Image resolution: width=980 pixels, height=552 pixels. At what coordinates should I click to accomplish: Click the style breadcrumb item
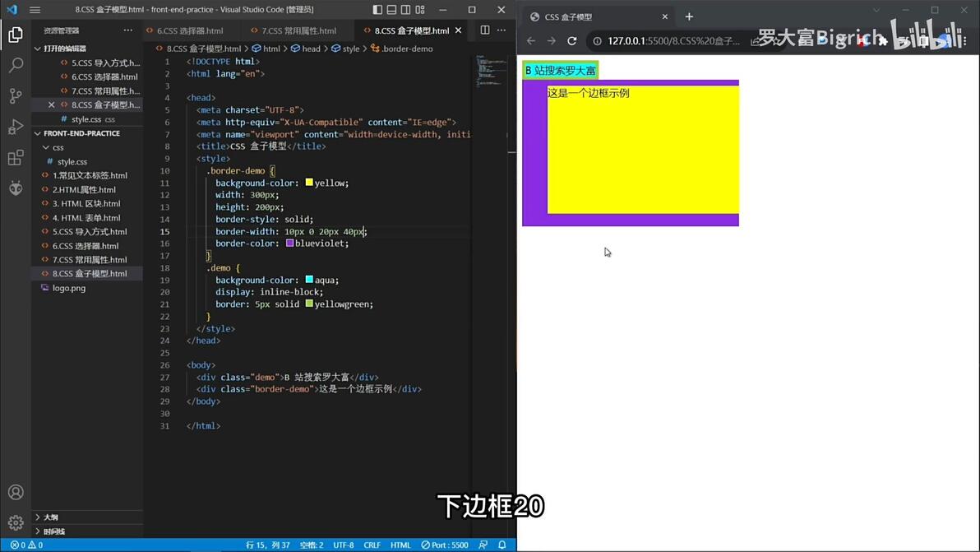click(345, 49)
